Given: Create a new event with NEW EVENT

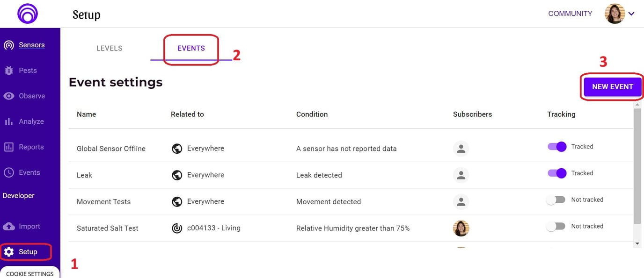Looking at the screenshot, I should tap(612, 86).
